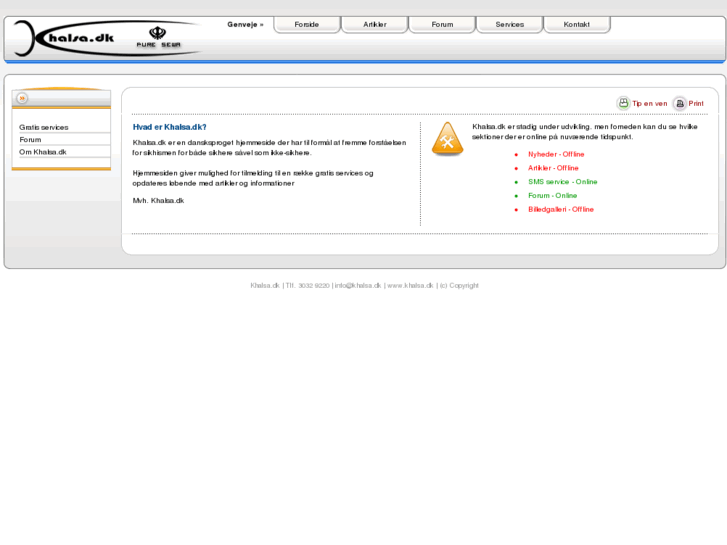This screenshot has height=545, width=727.
Task: Click Khalsa.dk name in footer
Action: 265,286
